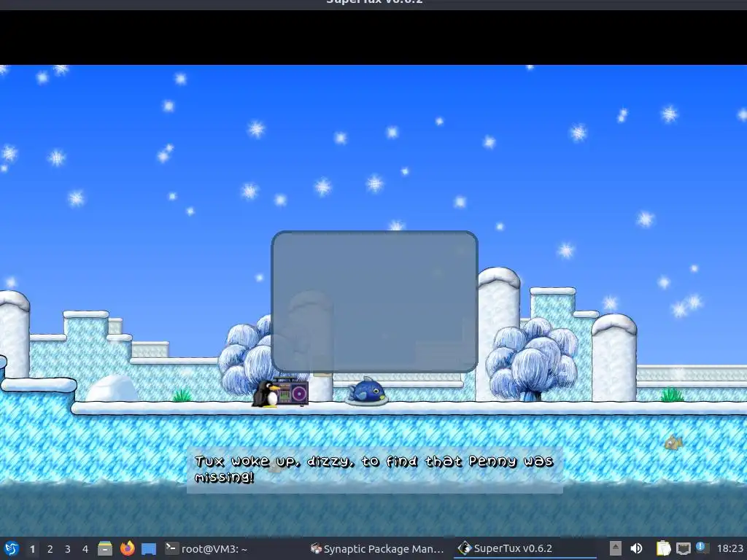Open the volume control
Screen dimensions: 747x560
[x=636, y=548]
